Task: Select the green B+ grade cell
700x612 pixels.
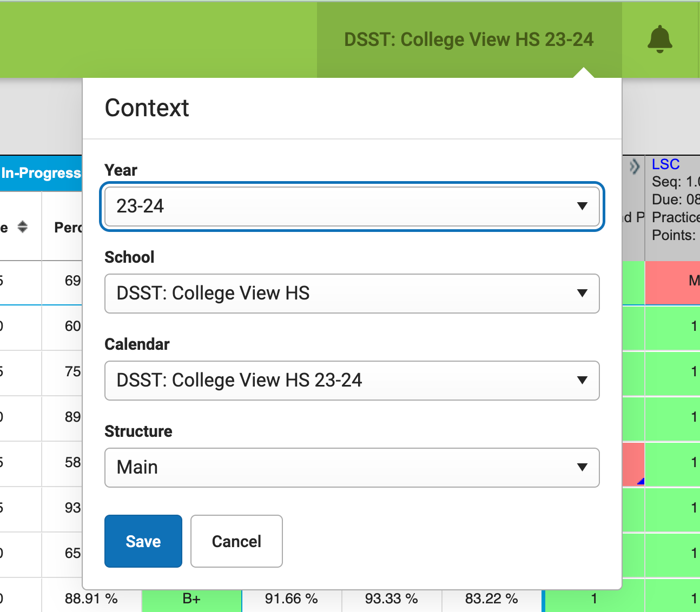Action: (x=192, y=599)
